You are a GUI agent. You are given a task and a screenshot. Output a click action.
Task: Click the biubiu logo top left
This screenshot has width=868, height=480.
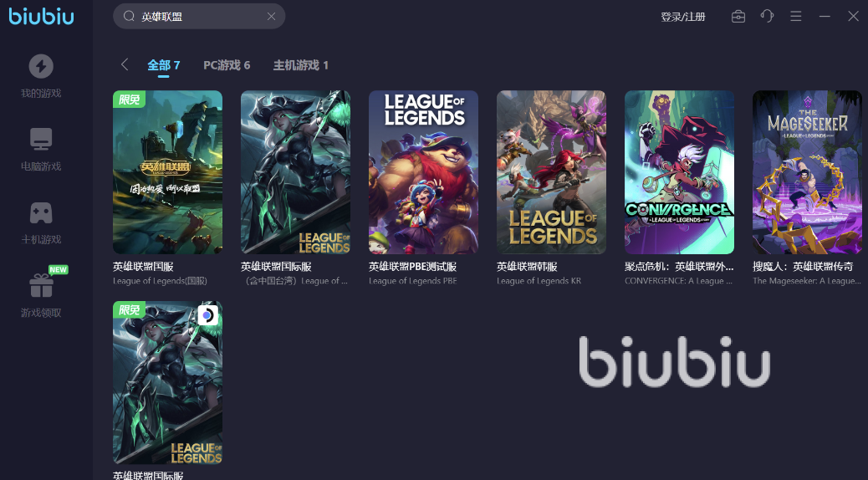(x=41, y=16)
